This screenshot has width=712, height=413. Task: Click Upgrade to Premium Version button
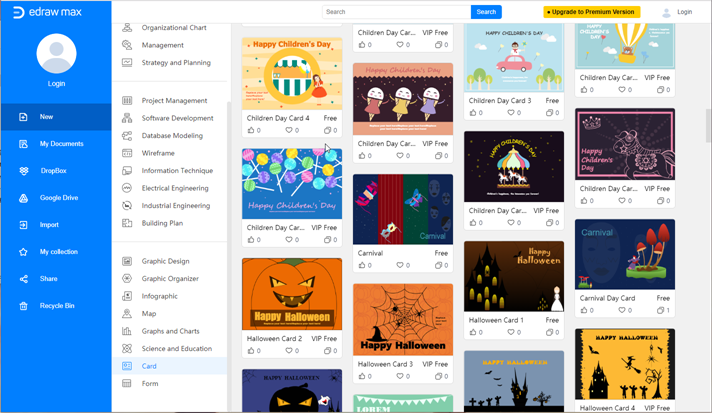pyautogui.click(x=592, y=12)
